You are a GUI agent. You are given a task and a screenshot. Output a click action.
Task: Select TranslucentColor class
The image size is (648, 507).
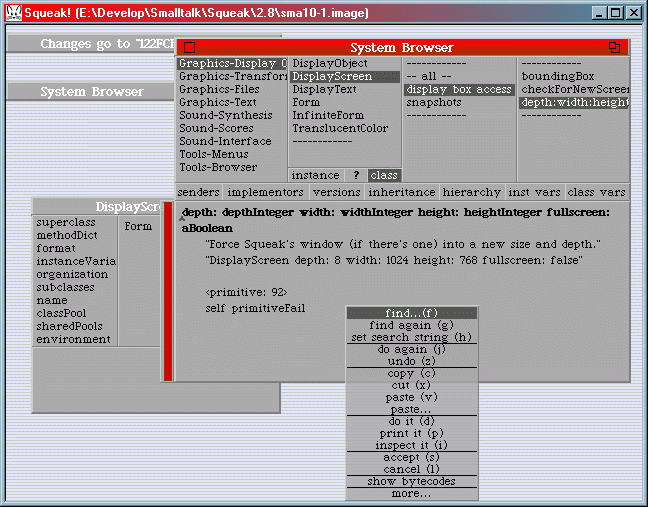click(x=345, y=128)
